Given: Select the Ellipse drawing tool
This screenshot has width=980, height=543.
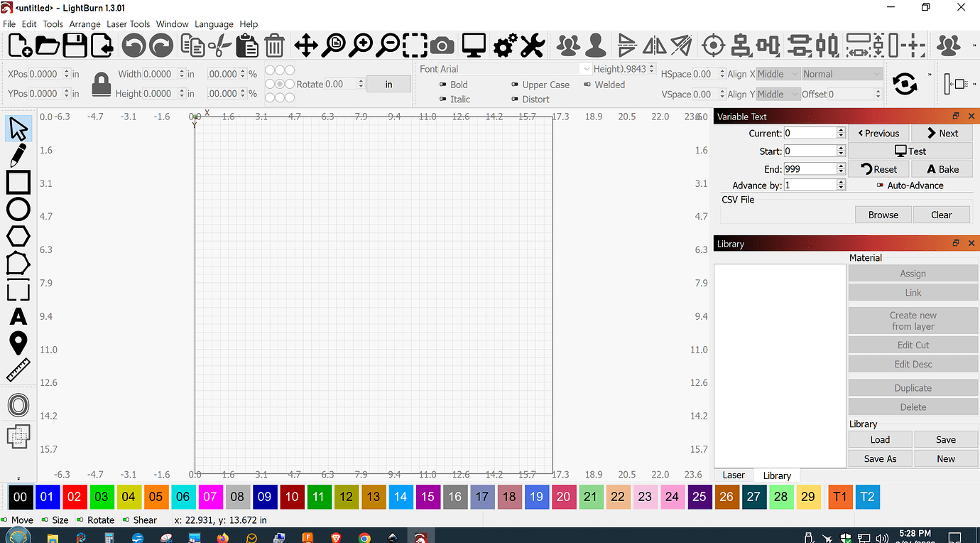Looking at the screenshot, I should click(x=17, y=209).
